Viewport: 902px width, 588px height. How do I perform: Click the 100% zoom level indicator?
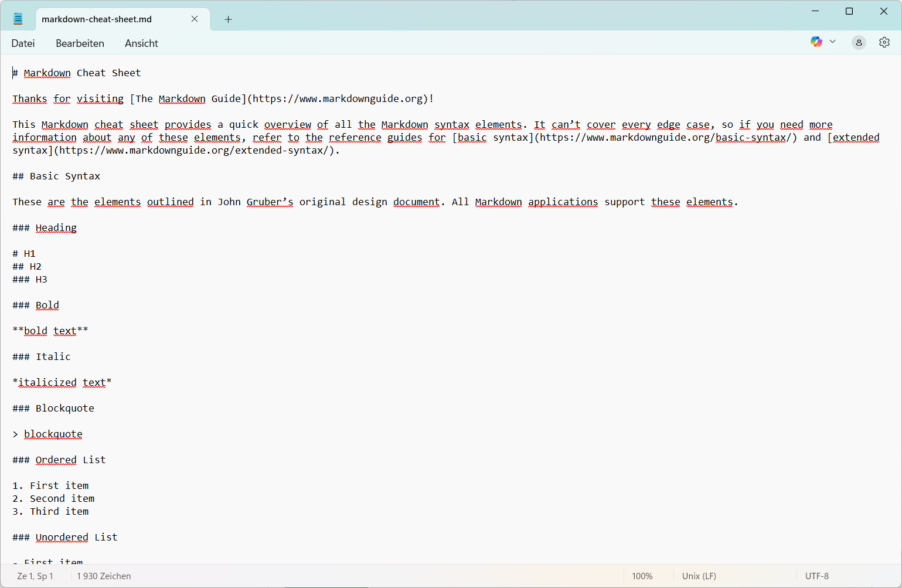coord(642,576)
